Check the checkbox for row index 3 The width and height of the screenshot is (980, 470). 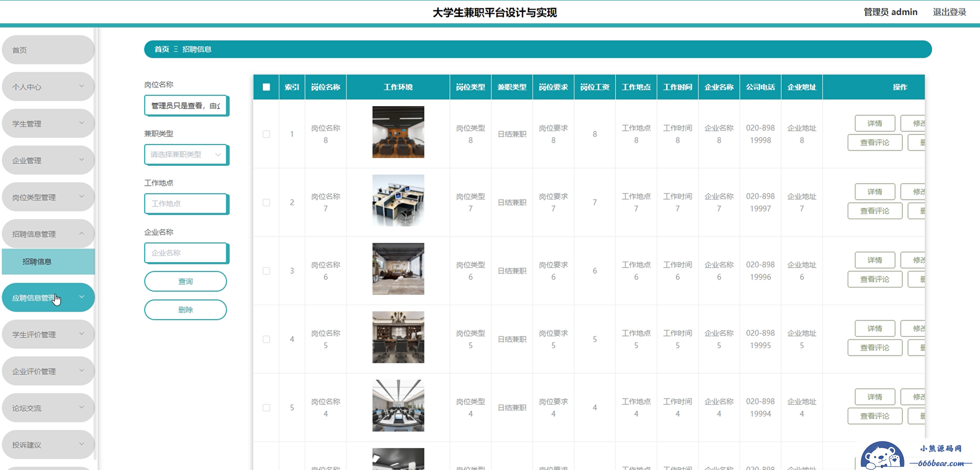(x=266, y=271)
